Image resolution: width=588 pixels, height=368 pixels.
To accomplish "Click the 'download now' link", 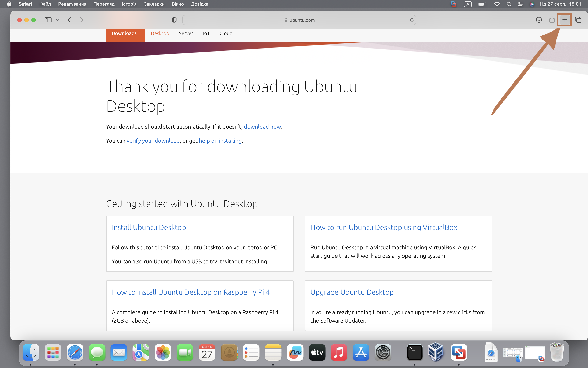I will point(262,127).
